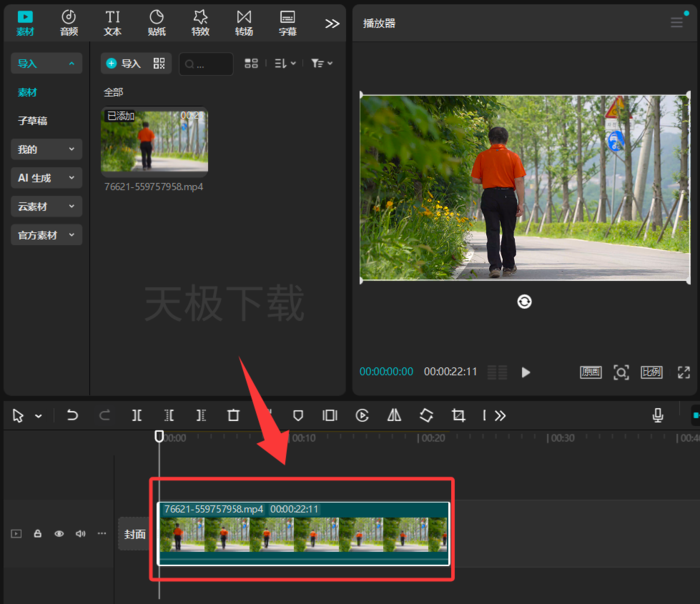Click the delete-left trim tool

click(x=169, y=416)
